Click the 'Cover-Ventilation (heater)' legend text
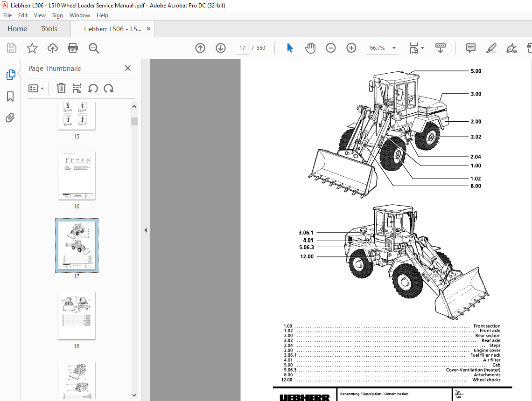 [x=473, y=370]
